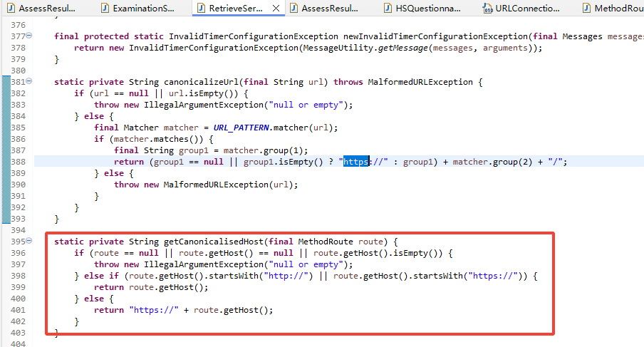Screen dimensions: 644x347
Task: Activate the MethodRou editor tab
Action: [x=618, y=9]
